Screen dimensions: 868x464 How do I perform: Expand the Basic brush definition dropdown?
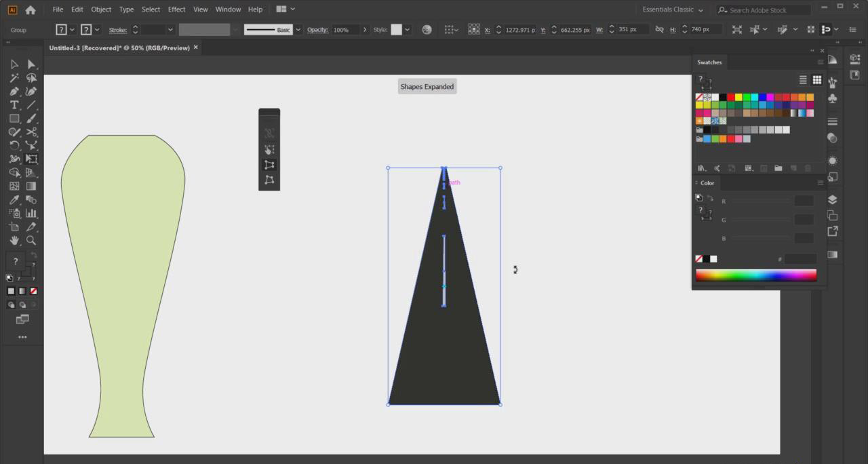pos(298,30)
